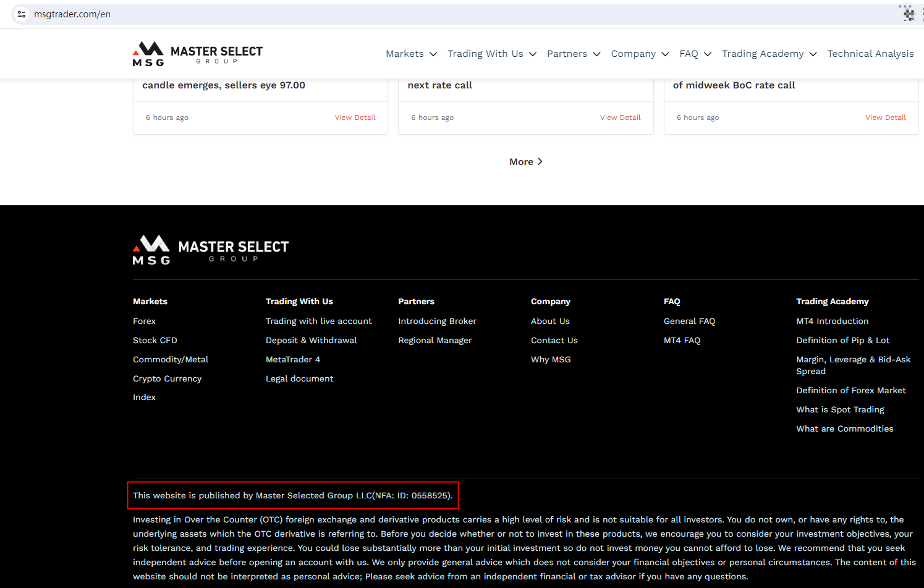Open General FAQ footer link
Viewport: 924px width, 588px height.
point(689,322)
